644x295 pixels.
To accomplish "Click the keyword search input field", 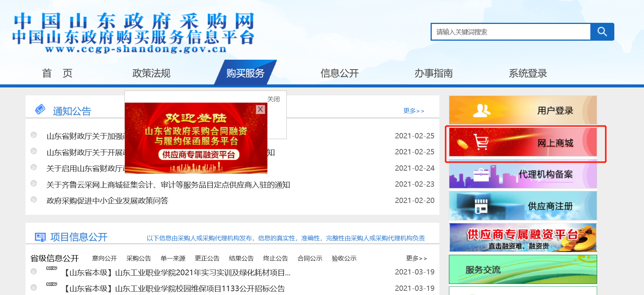I will click(511, 32).
